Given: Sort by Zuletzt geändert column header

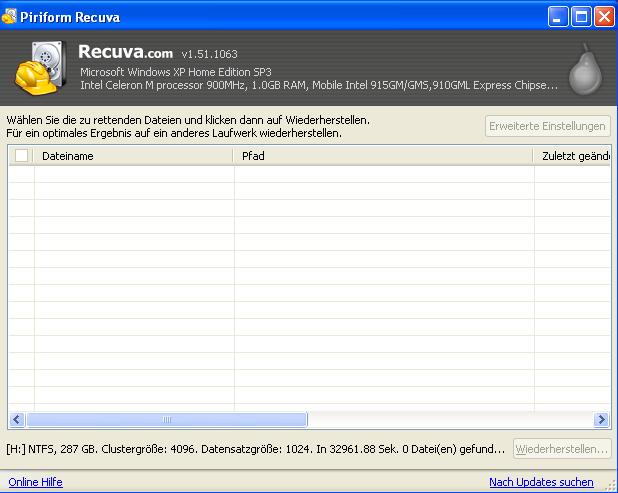Looking at the screenshot, I should (571, 156).
